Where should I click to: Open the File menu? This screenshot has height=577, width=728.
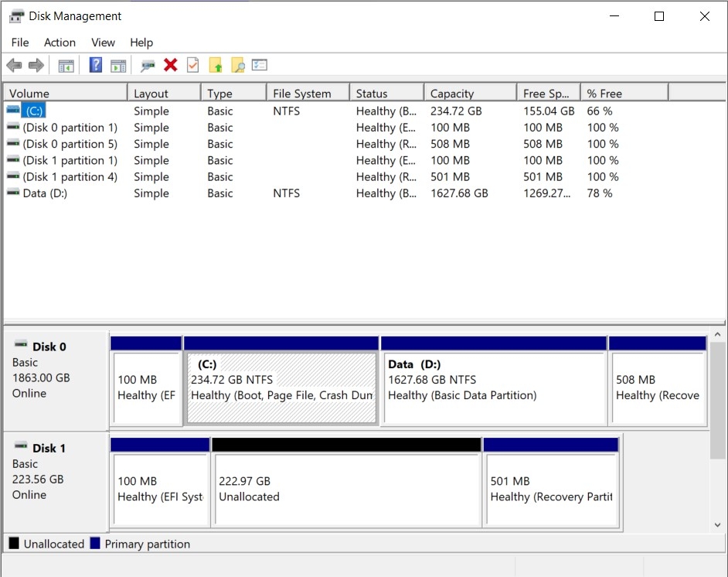pyautogui.click(x=20, y=43)
